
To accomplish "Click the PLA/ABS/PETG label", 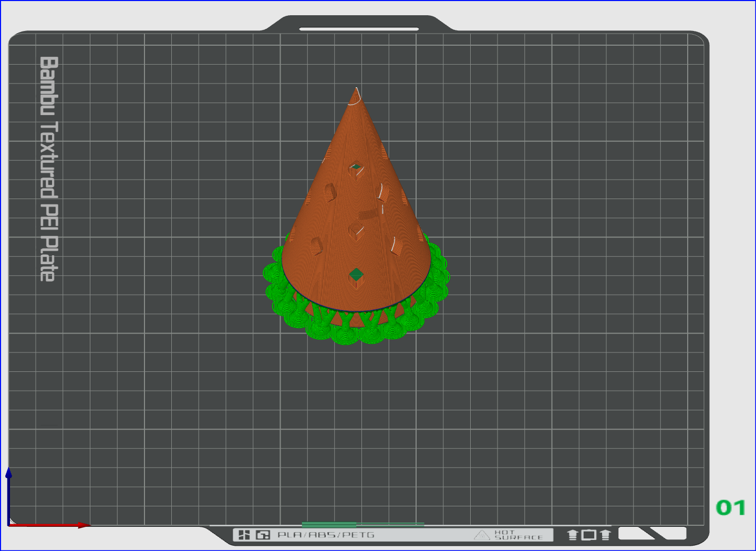I will (x=326, y=535).
